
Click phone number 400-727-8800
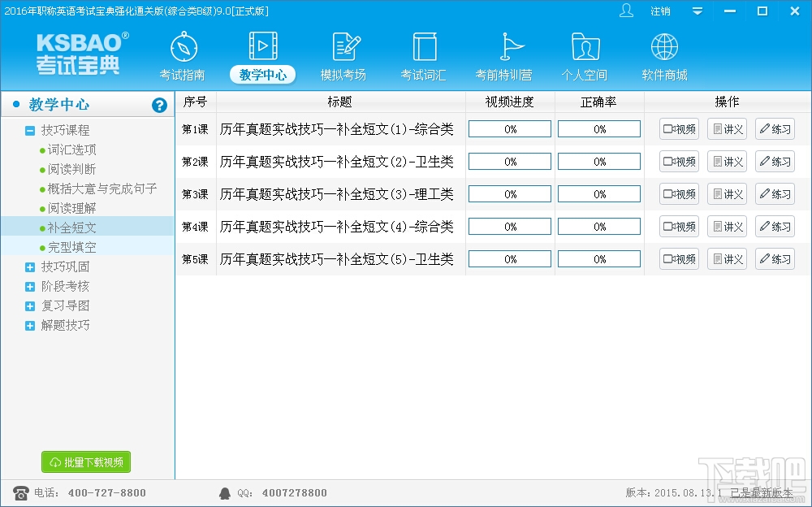pos(106,493)
